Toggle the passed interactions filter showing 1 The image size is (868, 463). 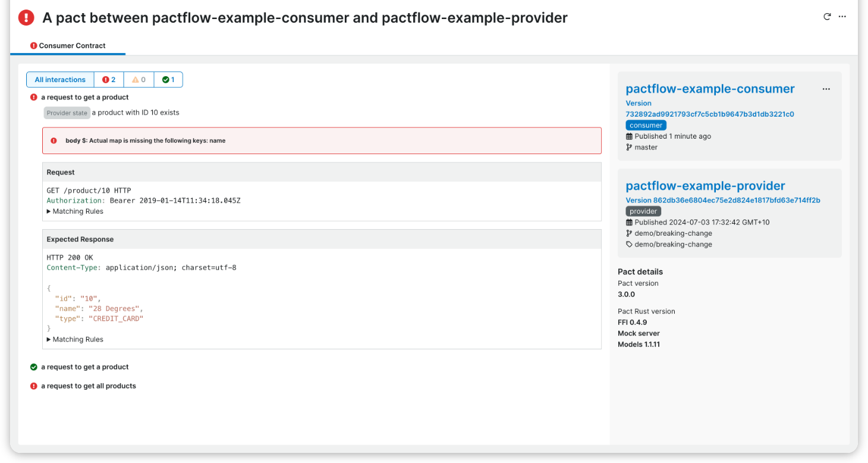coord(168,79)
